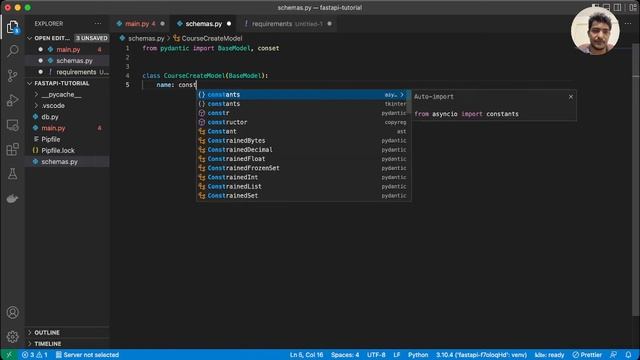Choose ConstrainedInt suggestion
This screenshot has width=640, height=360.
(302, 177)
